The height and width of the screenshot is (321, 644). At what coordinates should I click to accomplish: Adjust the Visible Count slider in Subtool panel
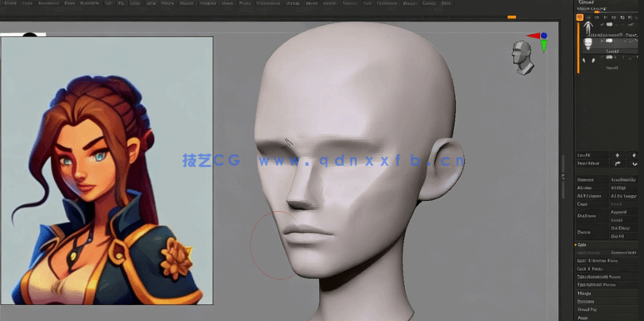pos(607,10)
